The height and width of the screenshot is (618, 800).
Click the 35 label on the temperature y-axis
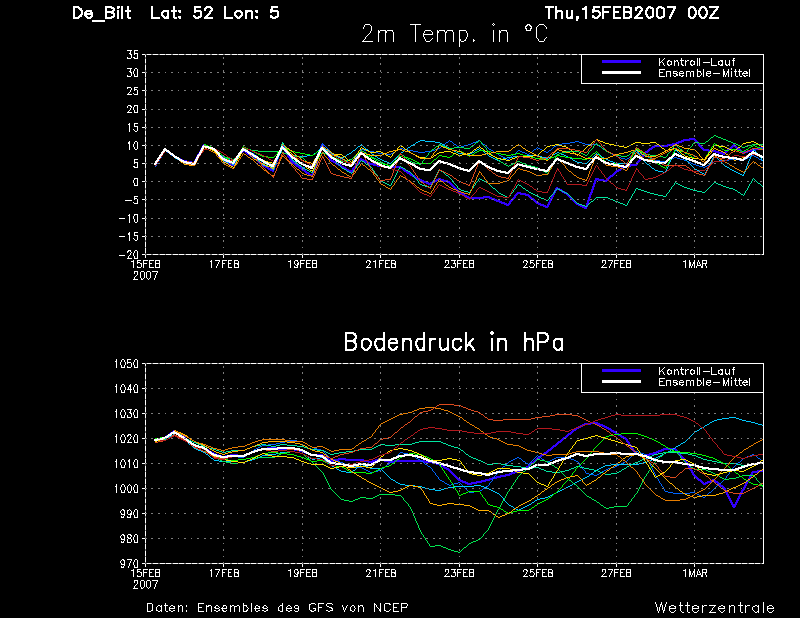tap(132, 55)
